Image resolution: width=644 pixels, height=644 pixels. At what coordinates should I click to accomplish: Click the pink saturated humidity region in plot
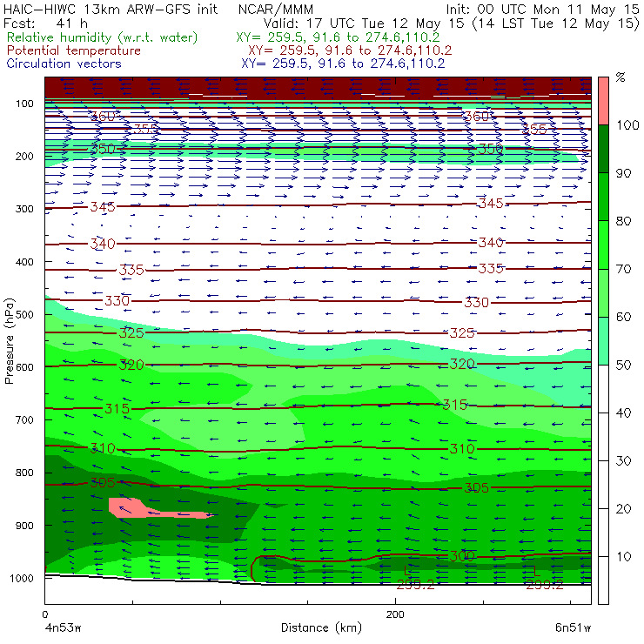(131, 508)
